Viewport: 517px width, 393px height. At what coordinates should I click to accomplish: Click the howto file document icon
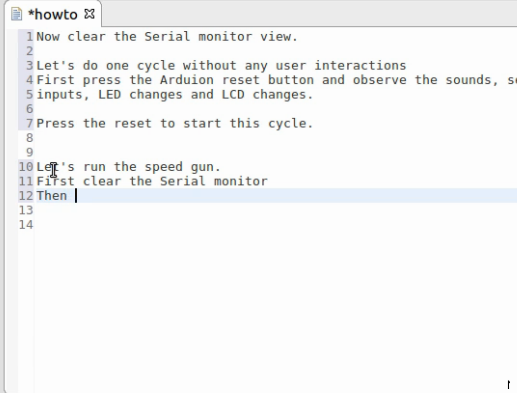tap(16, 14)
